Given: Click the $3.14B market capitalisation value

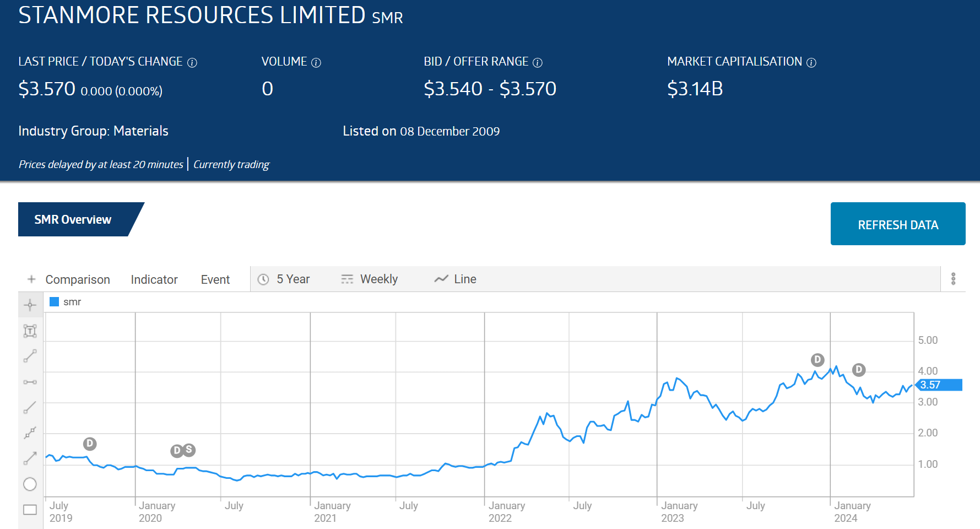Looking at the screenshot, I should point(695,89).
